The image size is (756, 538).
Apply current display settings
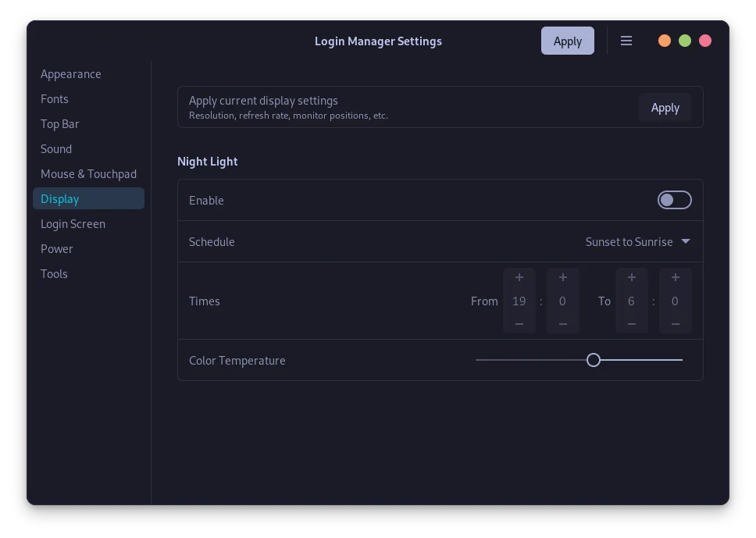tap(665, 107)
